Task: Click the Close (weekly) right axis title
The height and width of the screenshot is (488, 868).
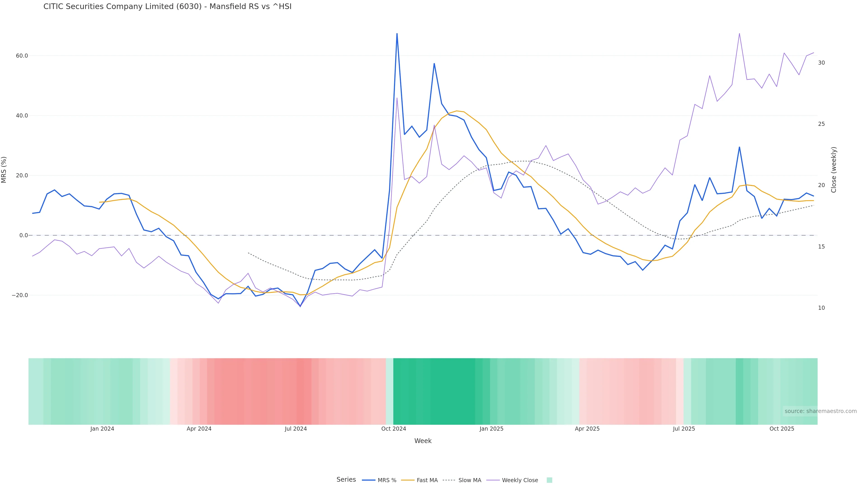Action: coord(834,170)
